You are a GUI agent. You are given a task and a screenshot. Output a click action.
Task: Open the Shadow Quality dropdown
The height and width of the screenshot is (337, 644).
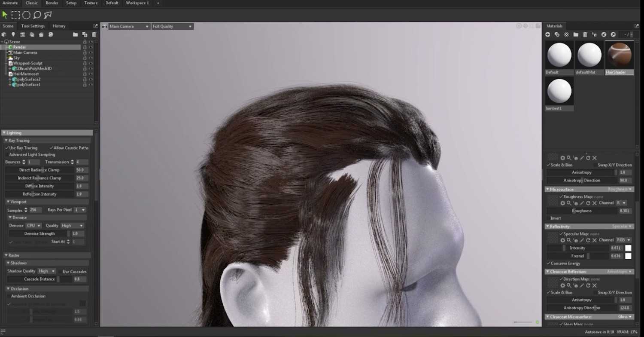pyautogui.click(x=46, y=271)
